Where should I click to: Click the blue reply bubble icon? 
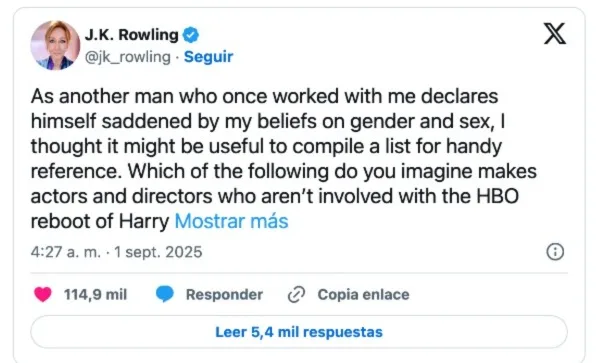tap(165, 294)
